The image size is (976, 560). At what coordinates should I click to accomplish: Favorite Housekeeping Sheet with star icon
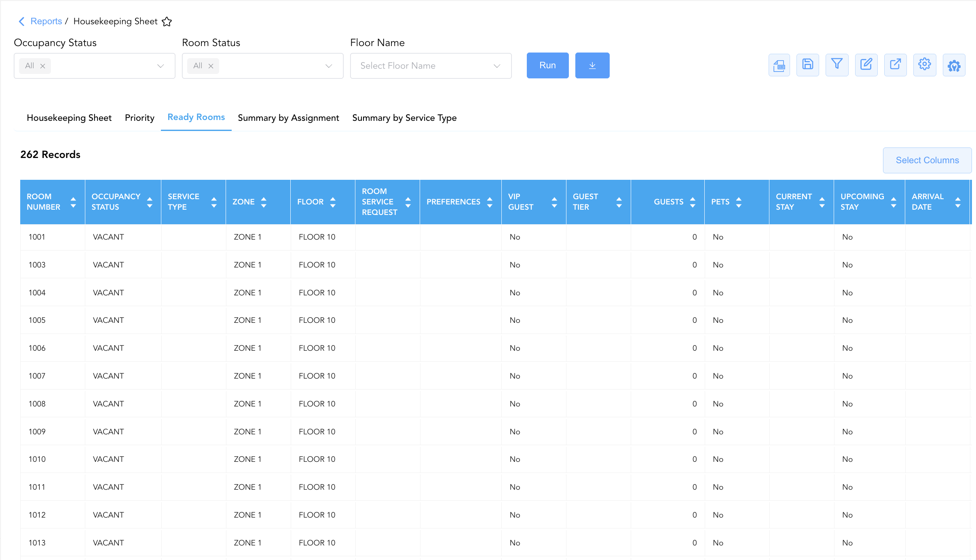pos(167,21)
